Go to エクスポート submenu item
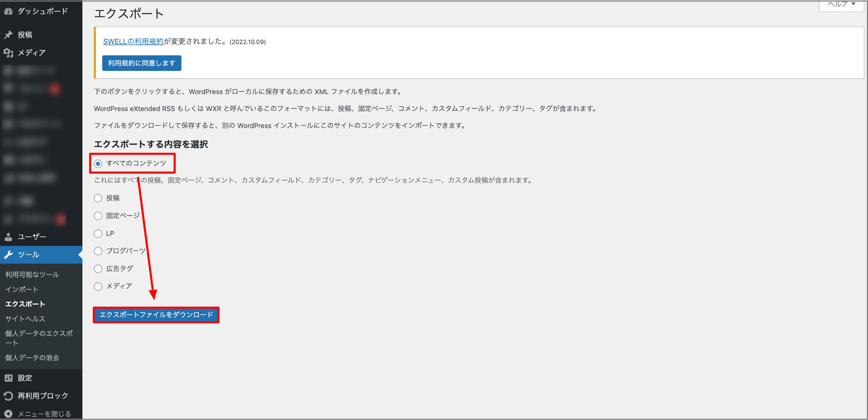Screen dimensions: 868x420 [25, 304]
